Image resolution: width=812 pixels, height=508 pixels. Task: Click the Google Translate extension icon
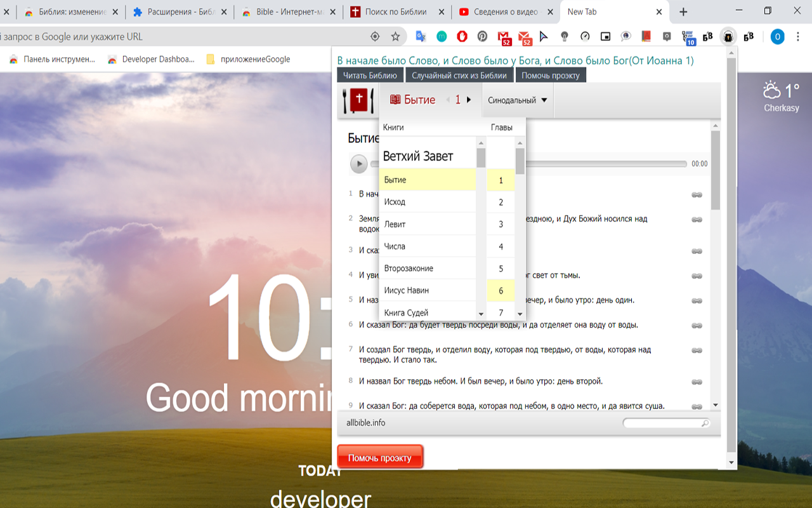tap(420, 37)
